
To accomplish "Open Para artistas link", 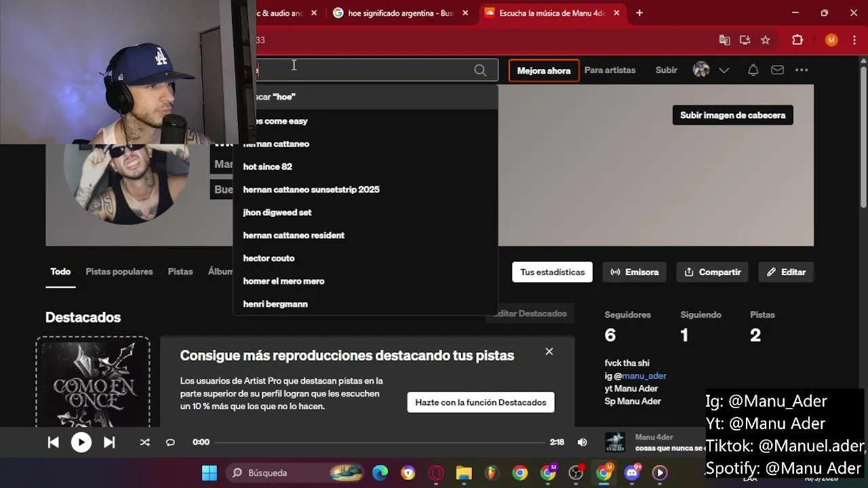I will click(610, 70).
